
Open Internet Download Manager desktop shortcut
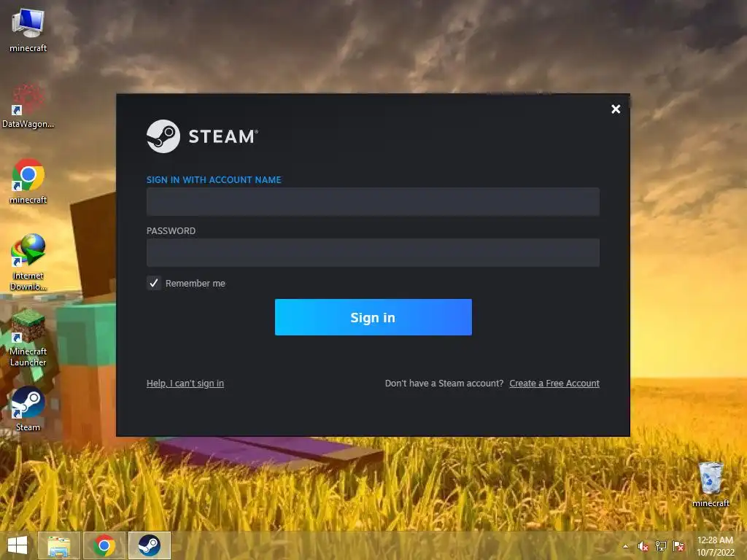click(28, 262)
